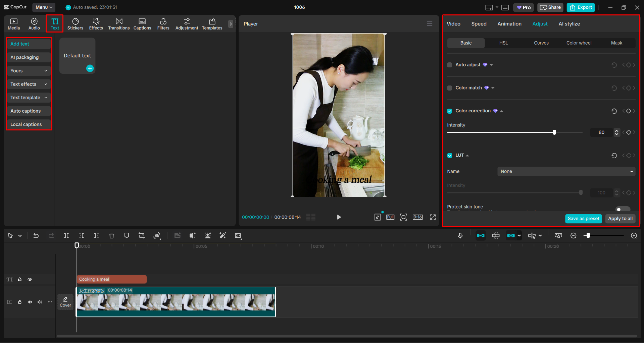
Task: Open the LUT Name dropdown showing None
Action: (566, 171)
